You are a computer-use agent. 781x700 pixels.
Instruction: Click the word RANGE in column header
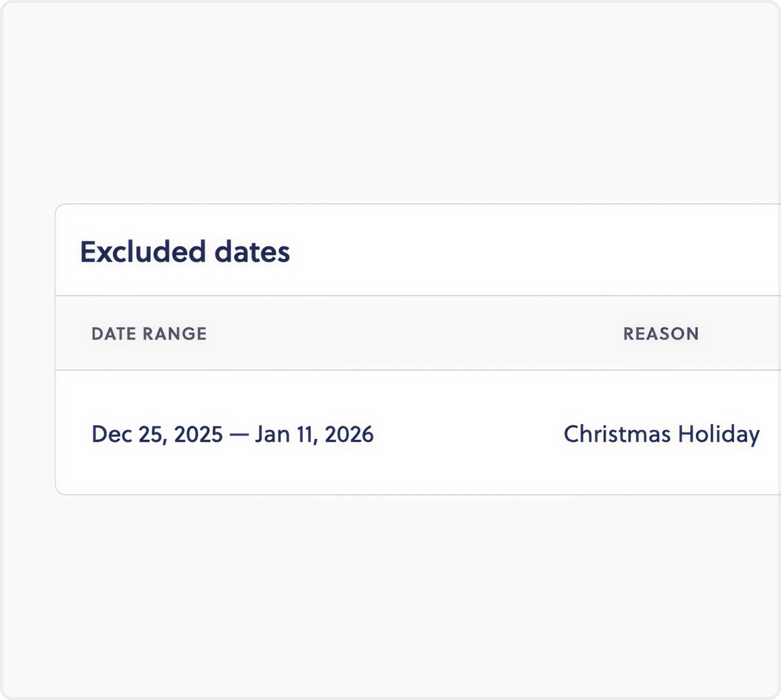[x=174, y=333]
